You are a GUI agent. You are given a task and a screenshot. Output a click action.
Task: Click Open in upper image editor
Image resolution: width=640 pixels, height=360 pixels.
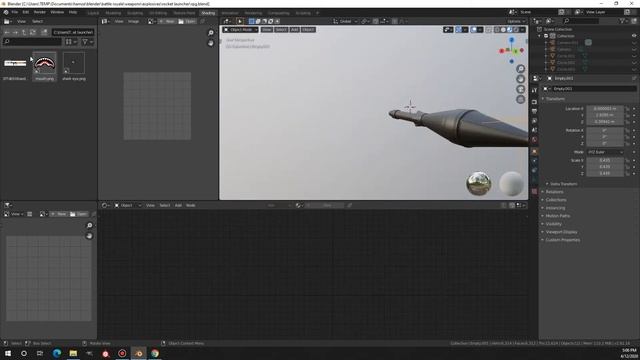click(187, 21)
